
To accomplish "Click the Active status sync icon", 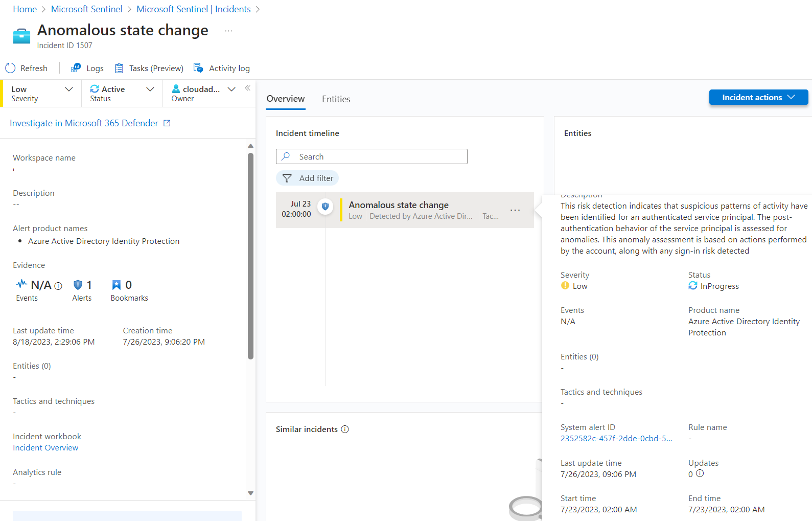I will (x=95, y=89).
